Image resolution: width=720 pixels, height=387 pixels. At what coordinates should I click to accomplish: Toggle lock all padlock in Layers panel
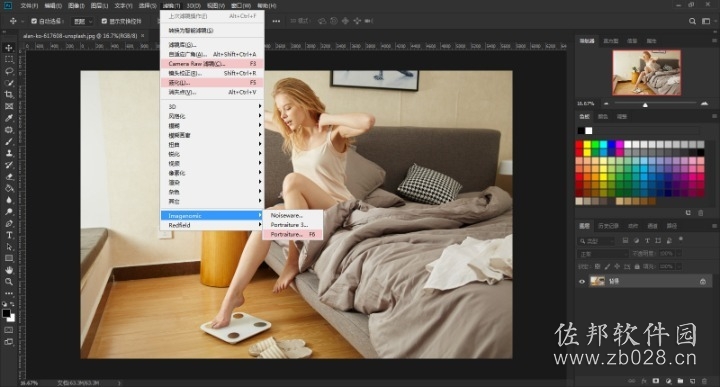point(637,266)
